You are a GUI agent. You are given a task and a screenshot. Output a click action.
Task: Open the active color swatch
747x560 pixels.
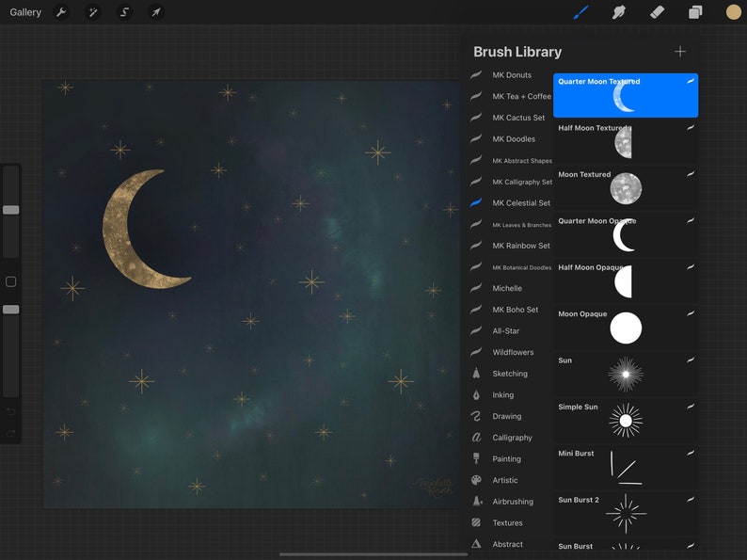[x=733, y=12]
